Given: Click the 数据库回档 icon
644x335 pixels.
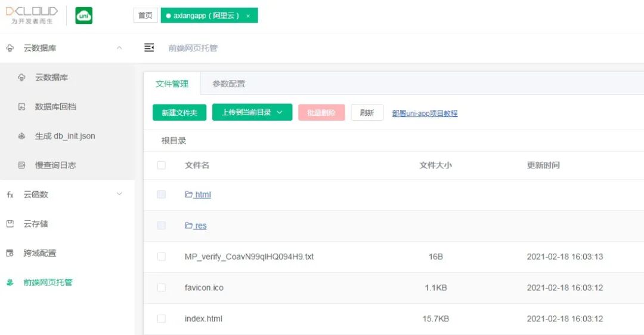Looking at the screenshot, I should (22, 106).
